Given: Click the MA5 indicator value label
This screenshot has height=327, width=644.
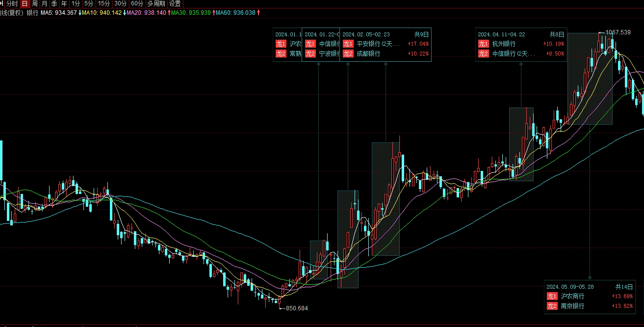Looking at the screenshot, I should [58, 12].
